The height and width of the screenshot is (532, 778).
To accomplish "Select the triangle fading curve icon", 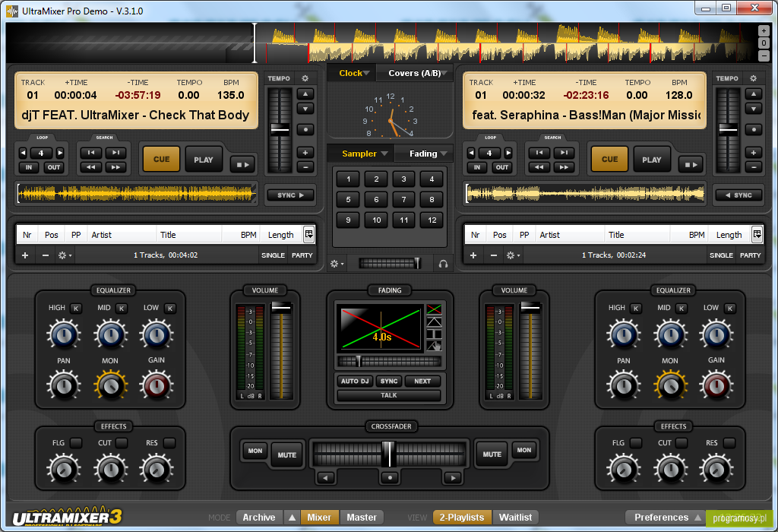I will pos(434,321).
